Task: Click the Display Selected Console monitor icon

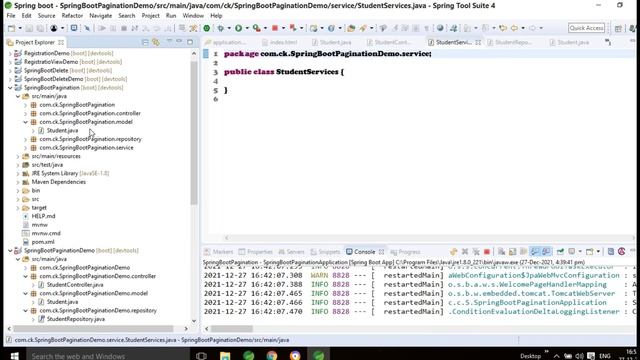Action: [x=572, y=251]
